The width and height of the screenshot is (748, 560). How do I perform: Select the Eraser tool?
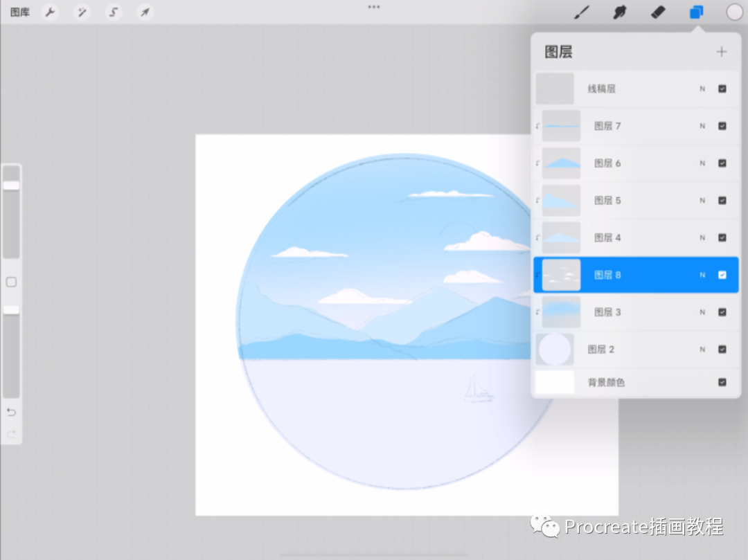658,12
